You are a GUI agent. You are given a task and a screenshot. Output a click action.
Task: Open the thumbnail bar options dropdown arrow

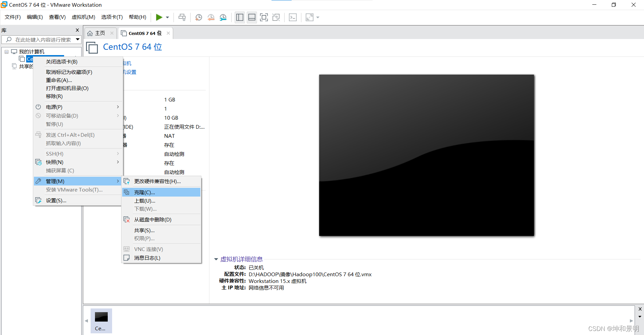(640, 317)
